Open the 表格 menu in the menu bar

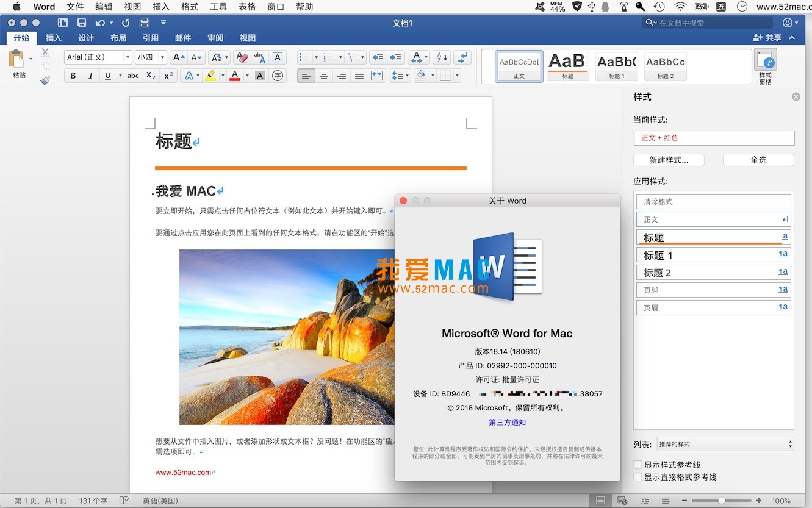(x=247, y=7)
